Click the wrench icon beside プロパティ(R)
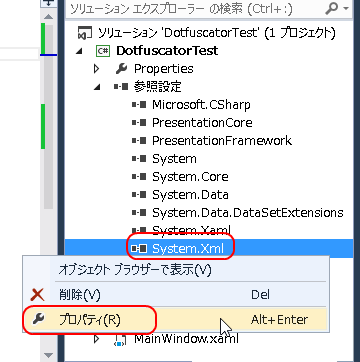Viewport: 360px width, 362px height. (38, 320)
